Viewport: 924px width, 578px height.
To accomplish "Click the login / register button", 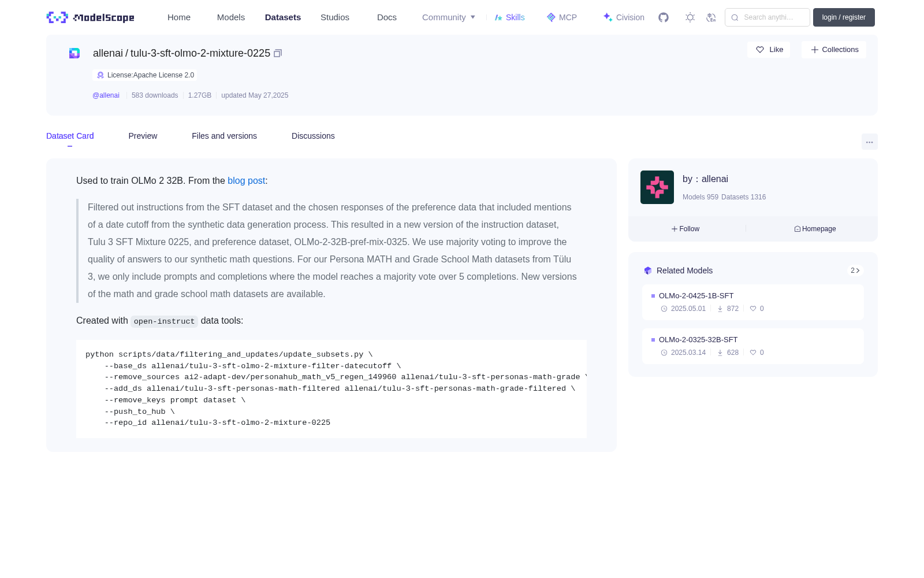I will coord(844,17).
